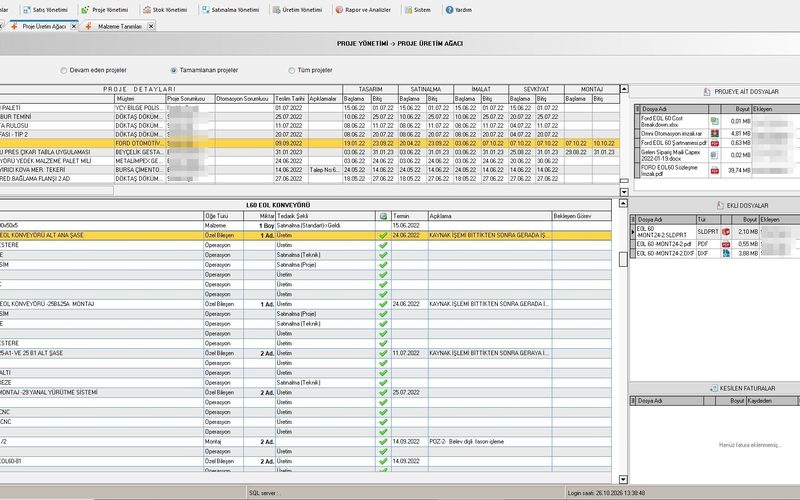Click the production tree vertical scrollbar thumb

[623, 259]
